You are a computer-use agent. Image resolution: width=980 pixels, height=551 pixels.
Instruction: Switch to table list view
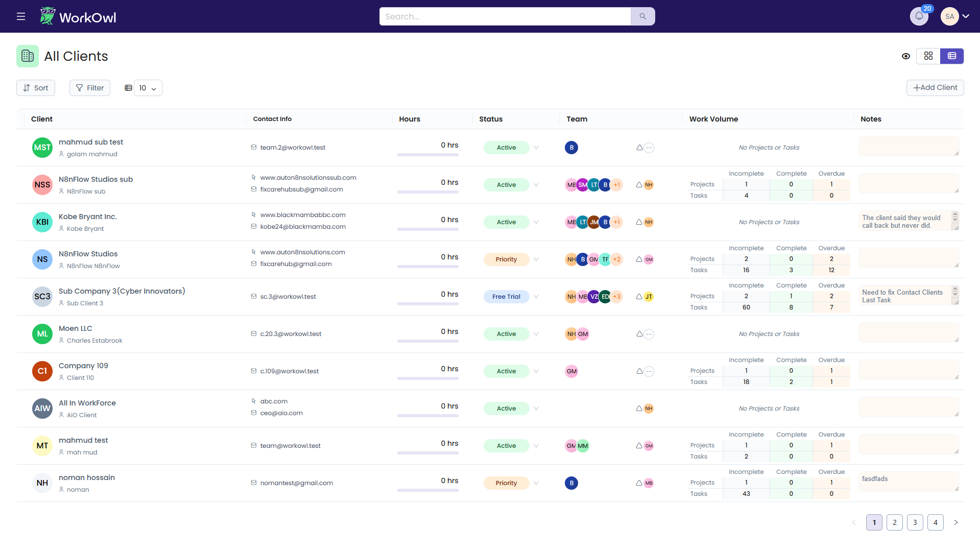952,56
